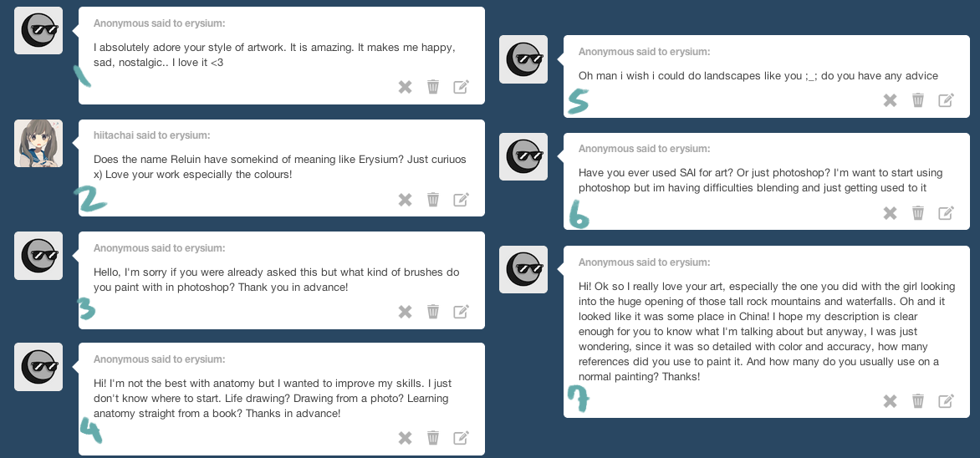The image size is (980, 458).
Task: Click edit icon on hiitachai's message
Action: tap(461, 199)
